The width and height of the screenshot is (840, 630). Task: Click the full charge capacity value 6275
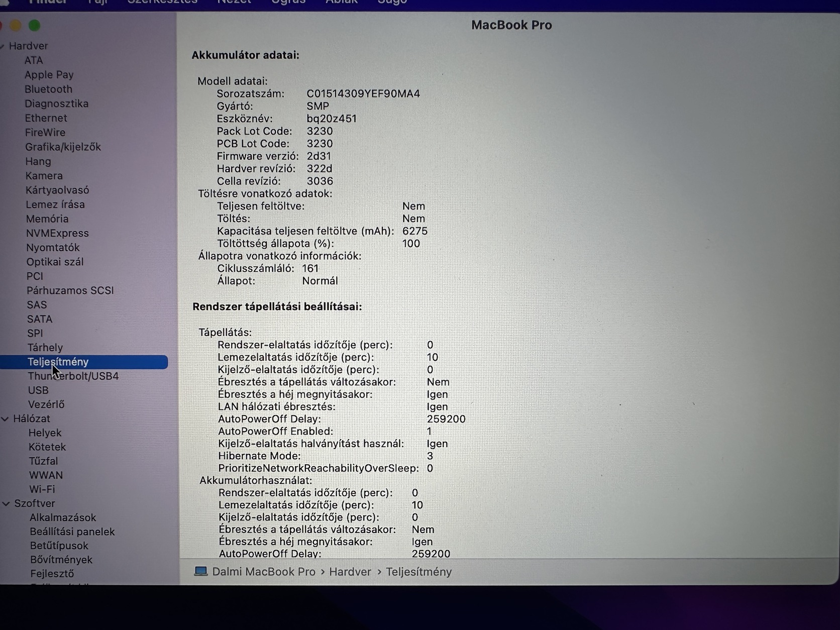click(415, 231)
